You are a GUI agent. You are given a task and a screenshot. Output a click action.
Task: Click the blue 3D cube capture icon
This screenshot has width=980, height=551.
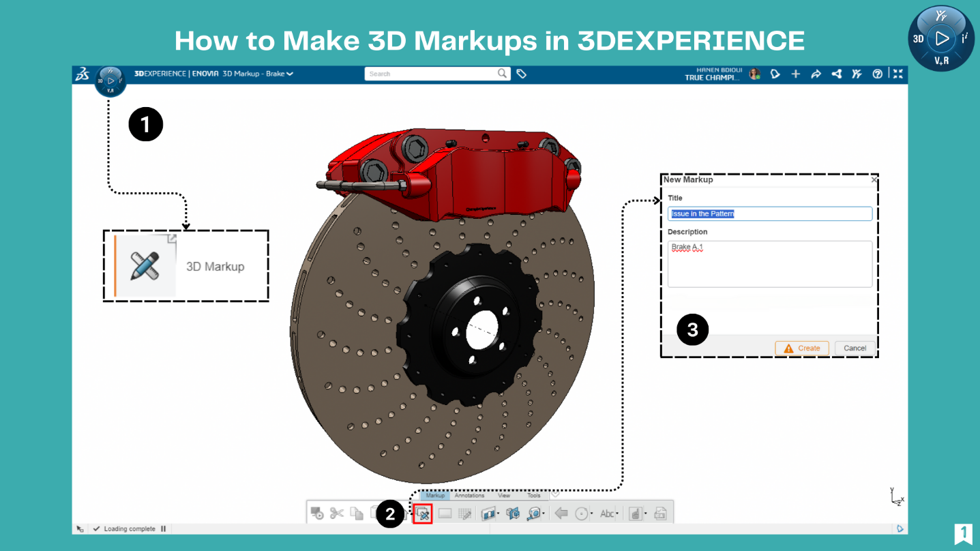[513, 513]
